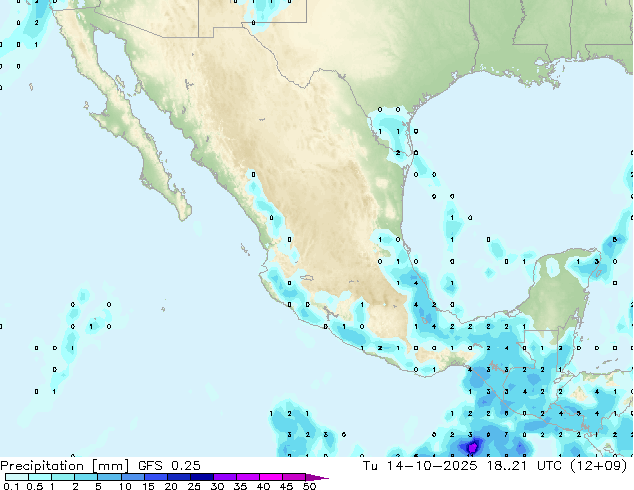Click the purple precipitation maximum on the map

472,448
